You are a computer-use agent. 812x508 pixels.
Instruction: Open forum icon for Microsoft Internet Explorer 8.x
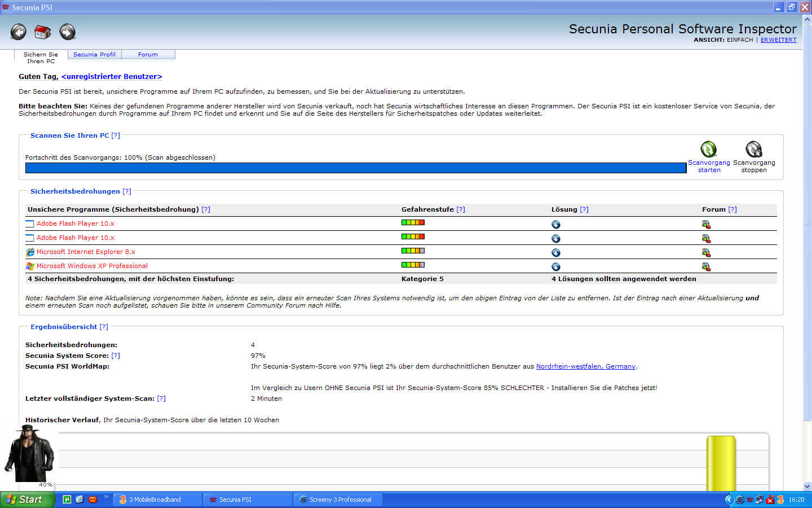706,253
